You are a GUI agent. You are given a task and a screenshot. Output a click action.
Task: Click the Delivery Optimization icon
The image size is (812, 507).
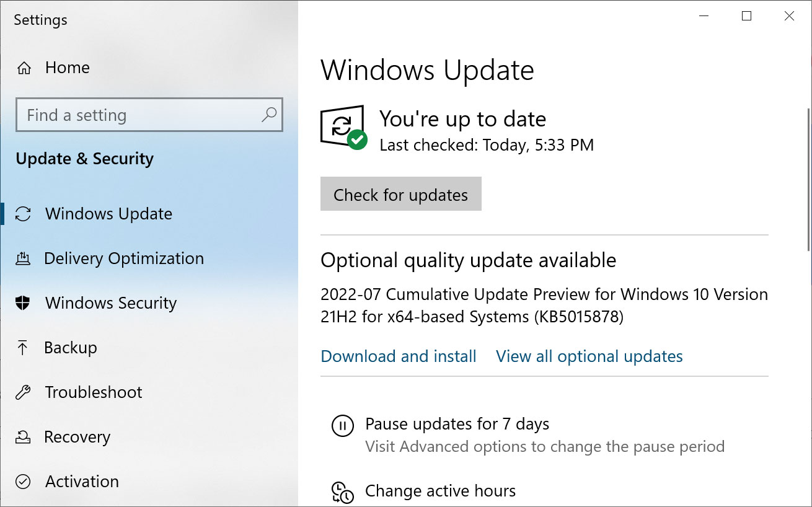click(x=23, y=258)
